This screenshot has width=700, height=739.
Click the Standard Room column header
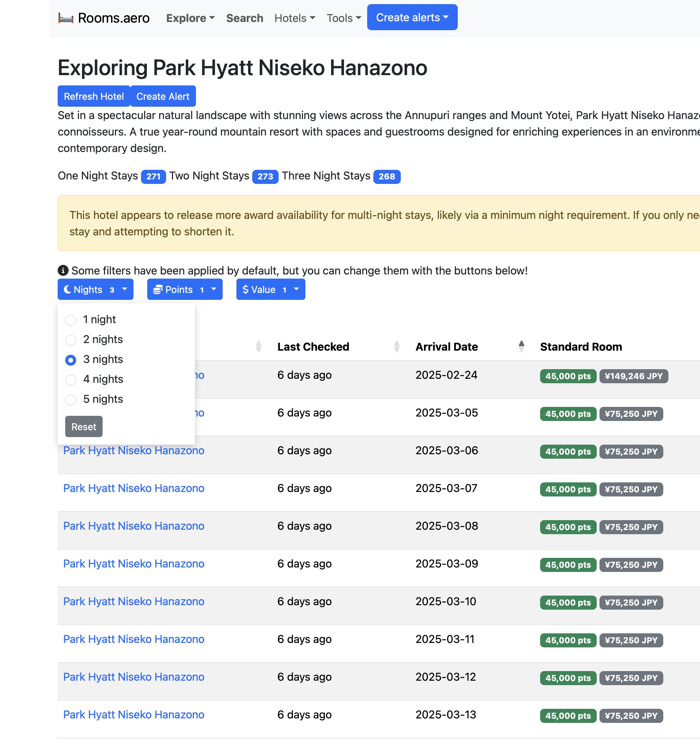click(581, 347)
